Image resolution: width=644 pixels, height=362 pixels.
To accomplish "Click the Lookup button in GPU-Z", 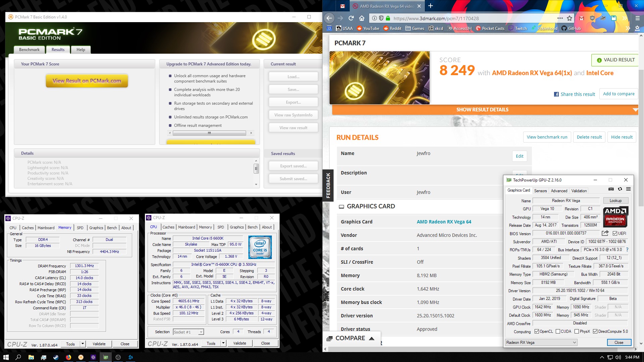I will 615,201.
